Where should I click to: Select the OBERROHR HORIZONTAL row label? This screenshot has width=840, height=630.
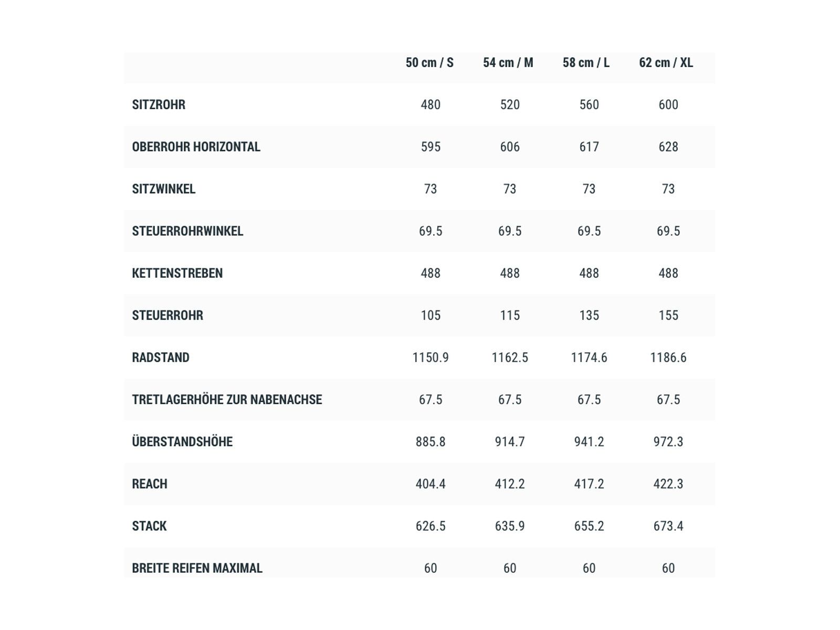point(196,147)
